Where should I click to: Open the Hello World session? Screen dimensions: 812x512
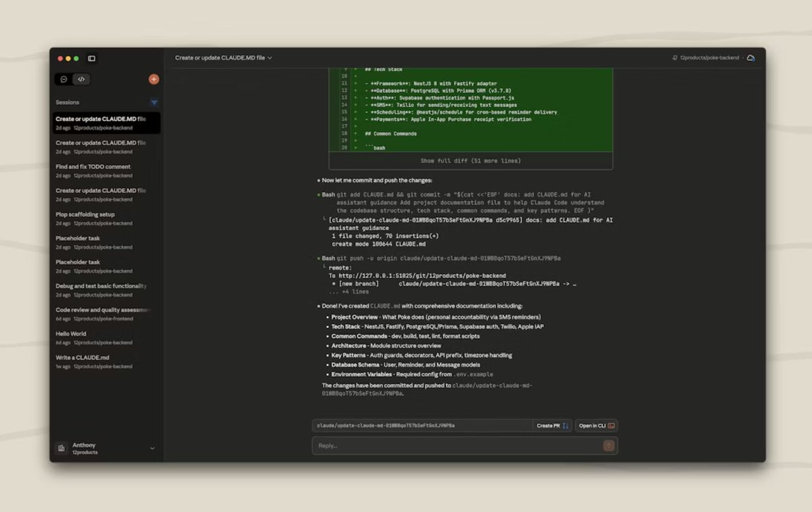coord(106,338)
